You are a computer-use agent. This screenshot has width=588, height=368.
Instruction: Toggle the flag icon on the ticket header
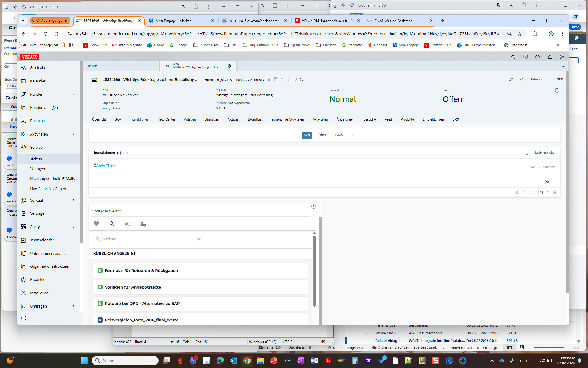pyautogui.click(x=276, y=79)
